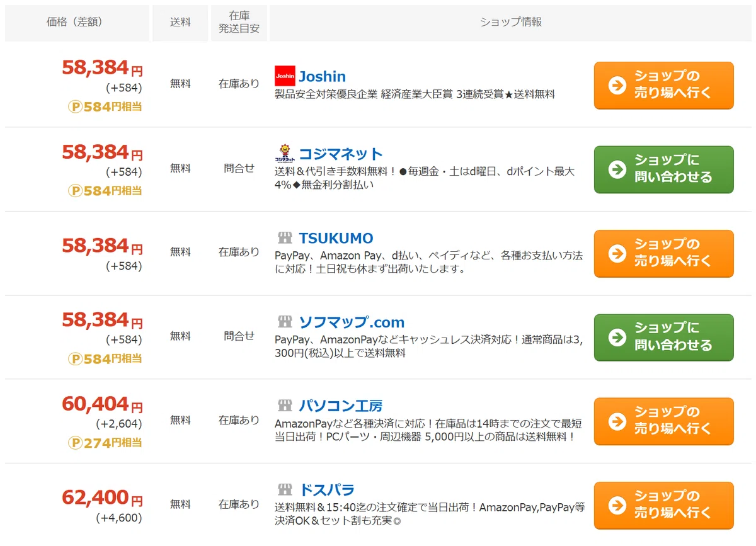
Task: Click 無料 shipping in ドスパラ row
Action: 180,504
